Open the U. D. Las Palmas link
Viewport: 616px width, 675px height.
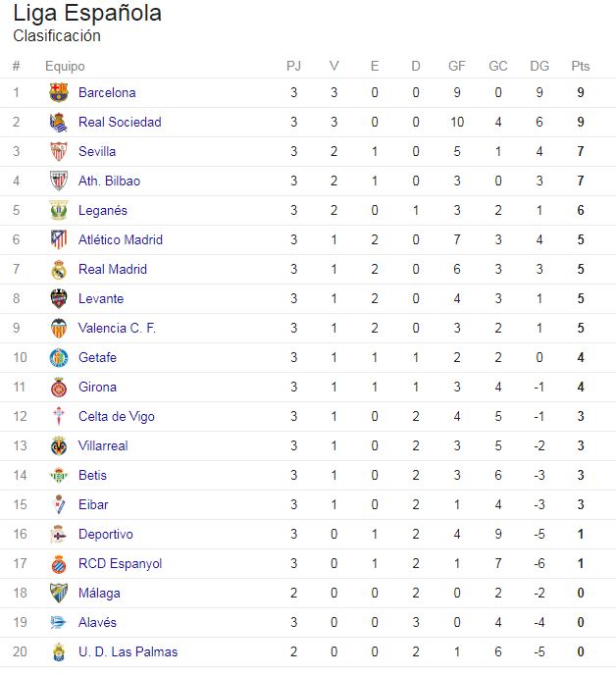tap(128, 652)
